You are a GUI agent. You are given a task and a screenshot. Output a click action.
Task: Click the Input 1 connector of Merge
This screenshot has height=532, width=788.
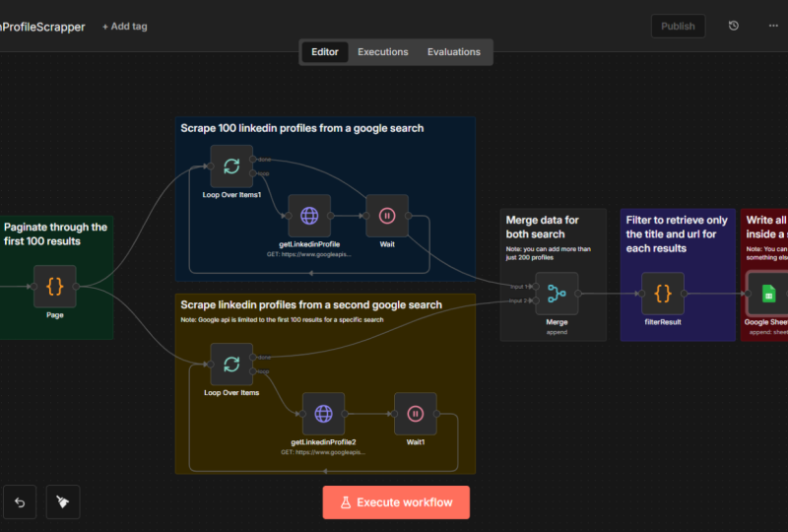536,287
